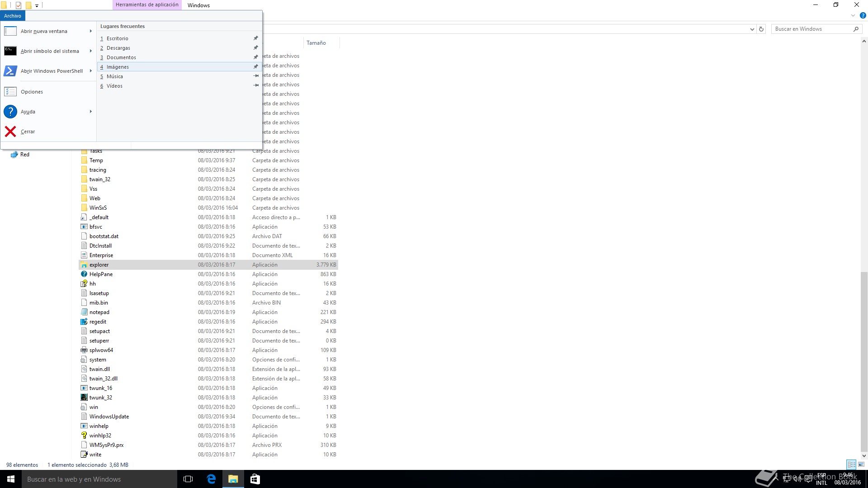The height and width of the screenshot is (488, 868).
Task: Click the system configuration file icon
Action: (84, 360)
